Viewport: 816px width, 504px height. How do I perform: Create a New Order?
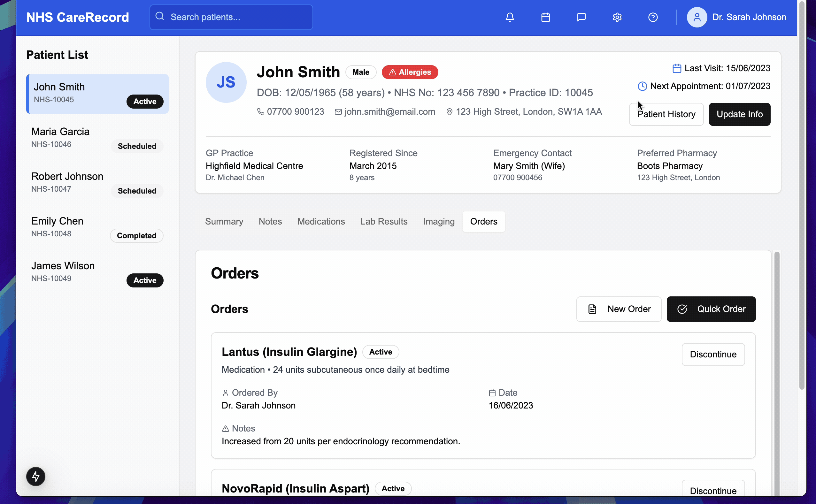(x=619, y=309)
